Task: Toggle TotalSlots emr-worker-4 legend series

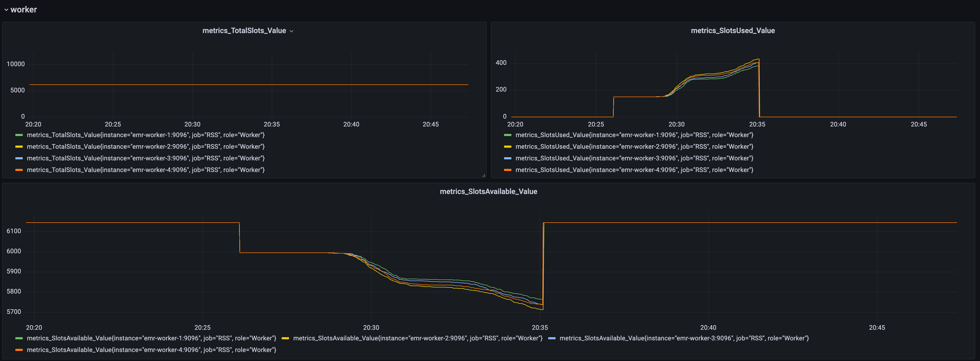Action: pos(146,170)
